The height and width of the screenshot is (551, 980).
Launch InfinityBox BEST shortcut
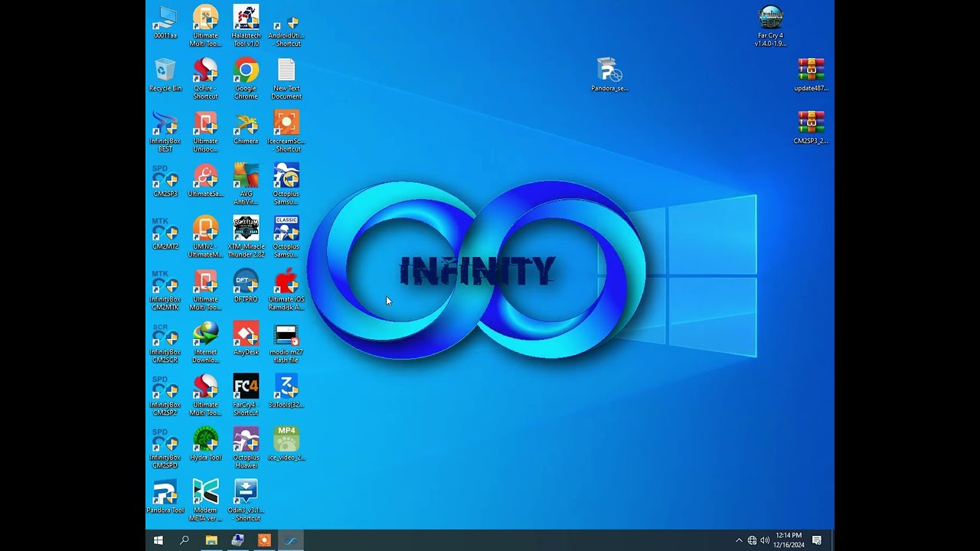(x=165, y=131)
